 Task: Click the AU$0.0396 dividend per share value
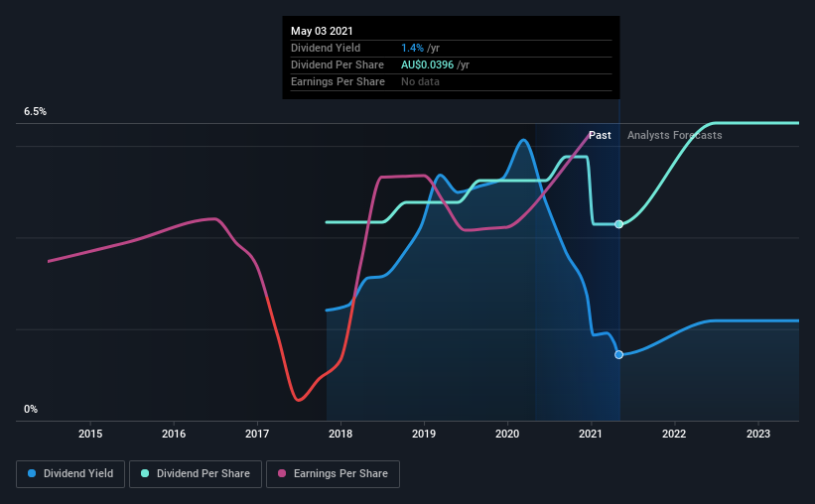(427, 64)
